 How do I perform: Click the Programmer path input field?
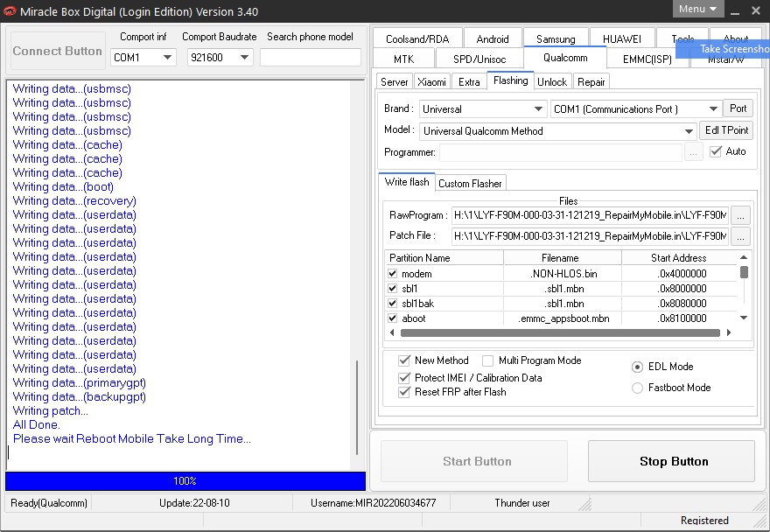click(x=561, y=152)
